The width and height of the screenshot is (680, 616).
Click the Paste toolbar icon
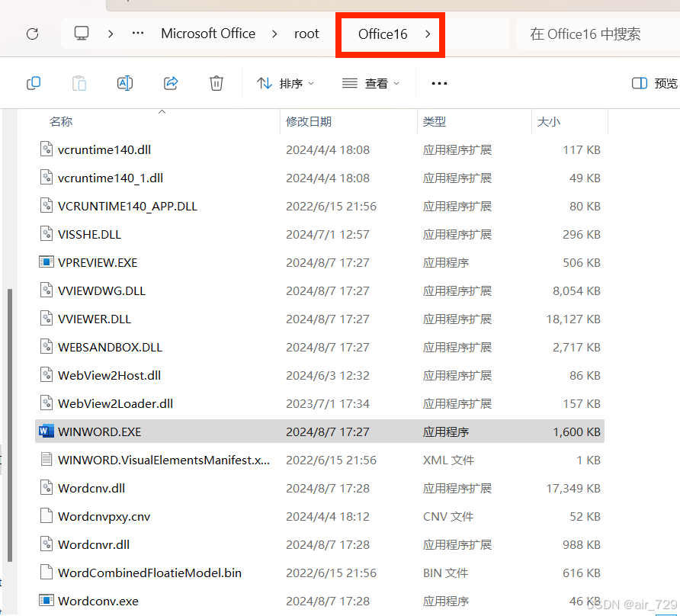click(x=79, y=83)
